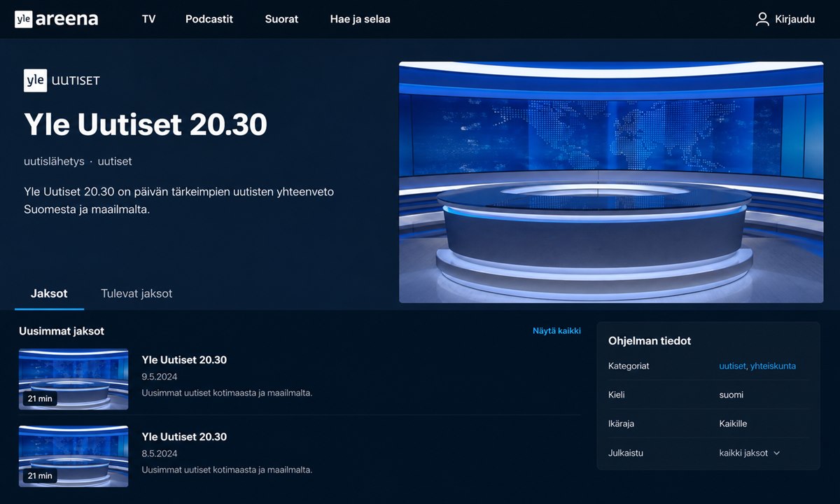840x504 pixels.
Task: Click the Näytä kaikki link
Action: coord(556,331)
